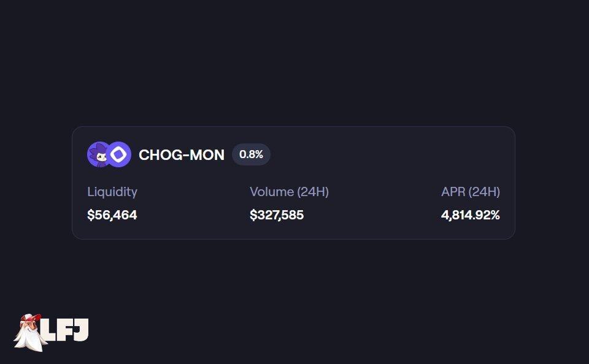This screenshot has width=589, height=364.
Task: Click the Liquidity label
Action: (112, 192)
